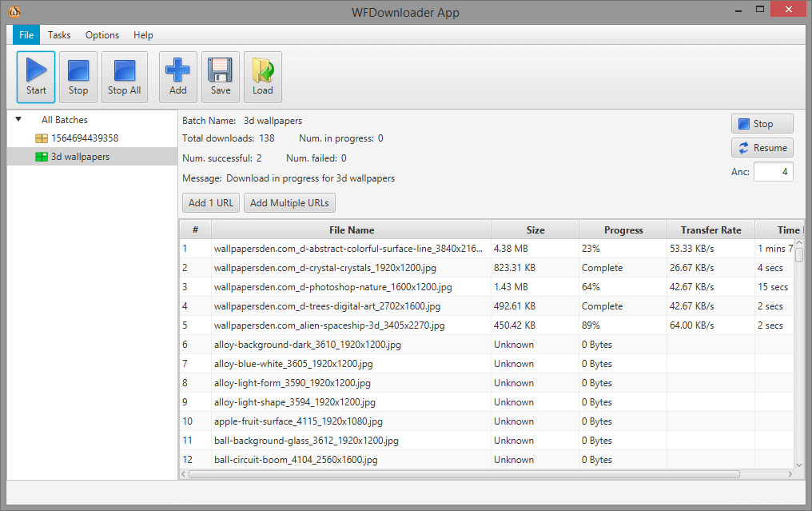Sort by the Progress column header
812x511 pixels.
623,230
